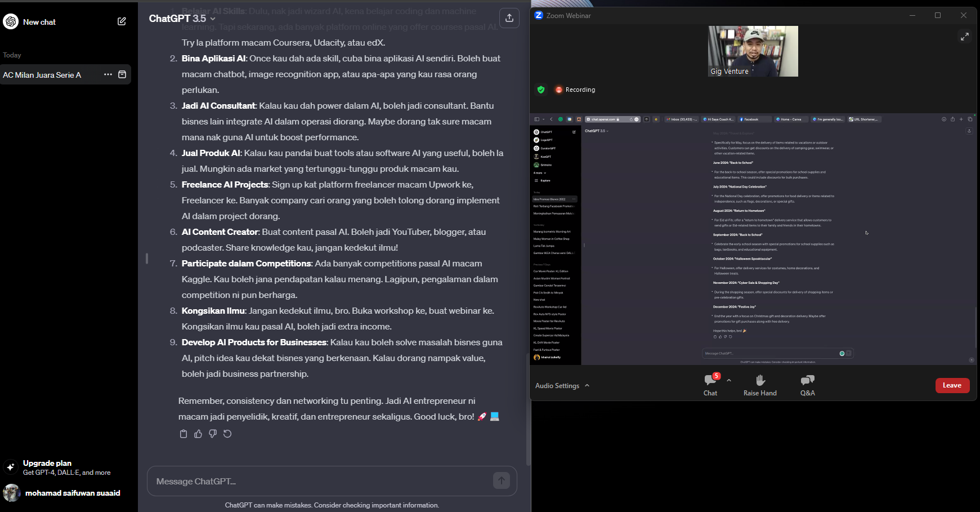Click the 'Bina Aplikasi AI' heading
The image size is (980, 512).
213,58
